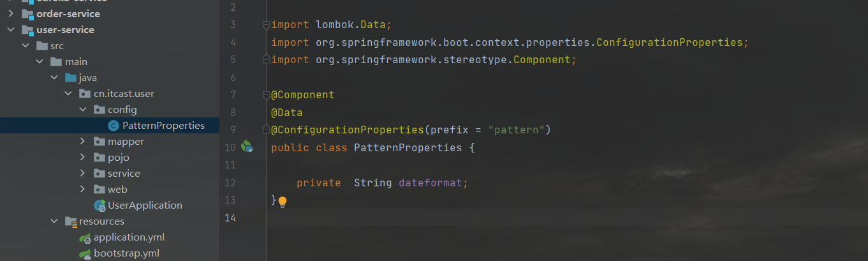Click the Spring bean gutter icon
The width and height of the screenshot is (868, 261).
pyautogui.click(x=247, y=147)
